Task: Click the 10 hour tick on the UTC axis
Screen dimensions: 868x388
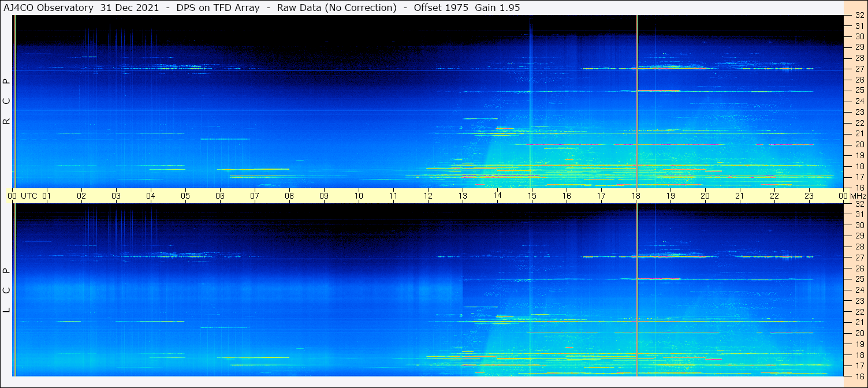Action: [x=359, y=196]
